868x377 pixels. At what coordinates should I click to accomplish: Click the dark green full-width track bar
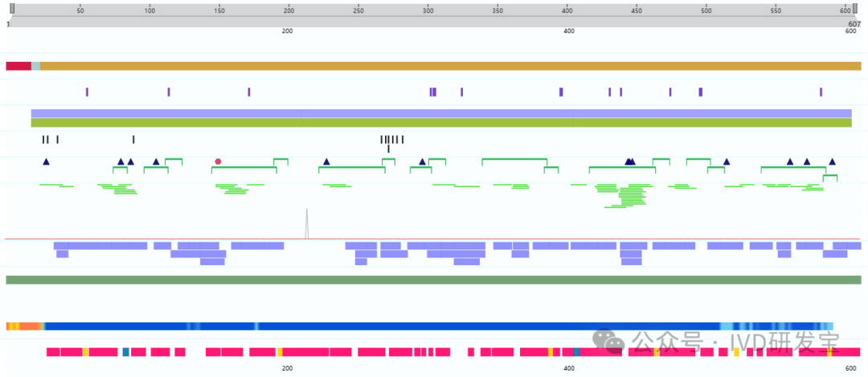[x=433, y=280]
